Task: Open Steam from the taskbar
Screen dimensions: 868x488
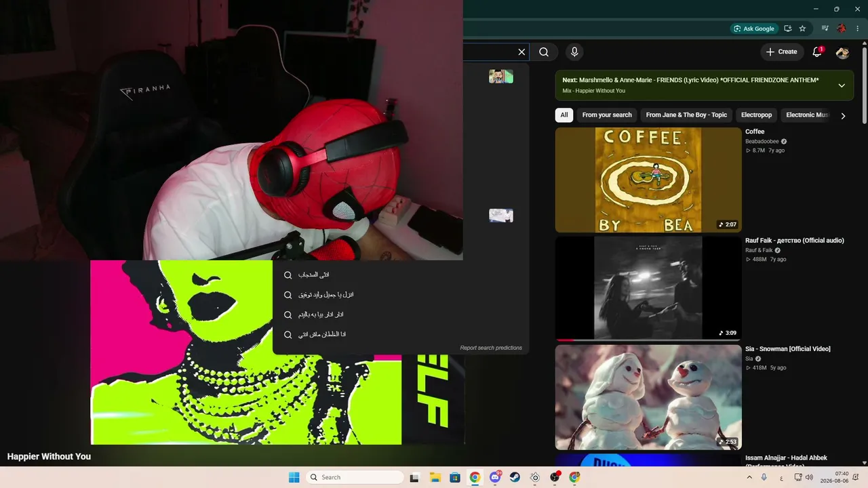Action: 515,477
